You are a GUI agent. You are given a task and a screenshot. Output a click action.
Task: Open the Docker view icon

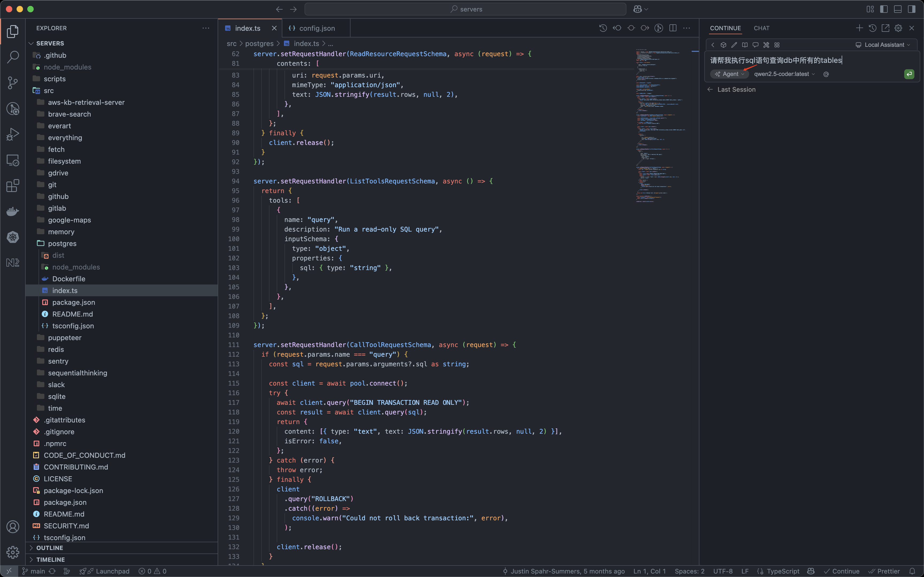coord(13,211)
